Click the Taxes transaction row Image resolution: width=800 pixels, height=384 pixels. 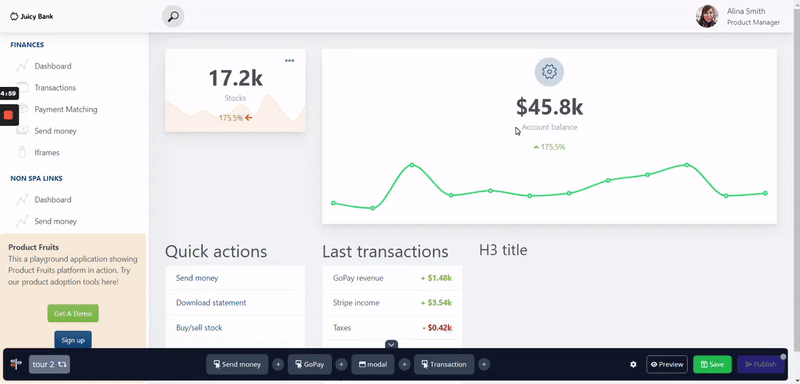tap(392, 328)
